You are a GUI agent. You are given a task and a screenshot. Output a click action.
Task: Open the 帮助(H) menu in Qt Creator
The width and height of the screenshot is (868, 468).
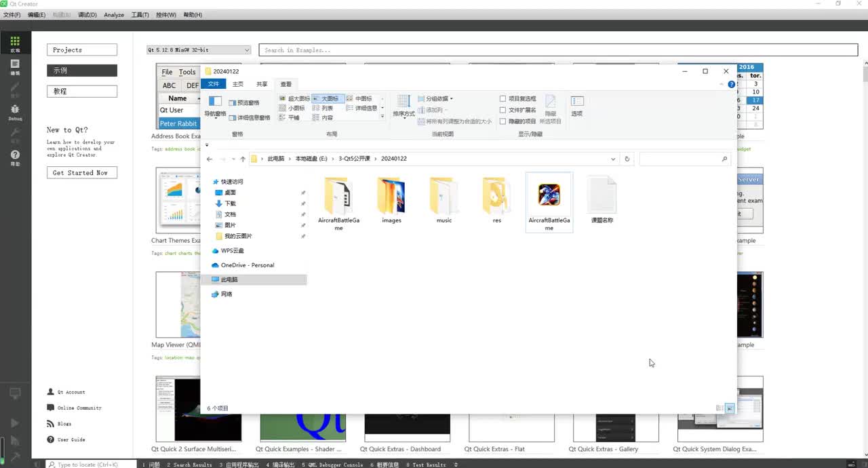tap(193, 15)
